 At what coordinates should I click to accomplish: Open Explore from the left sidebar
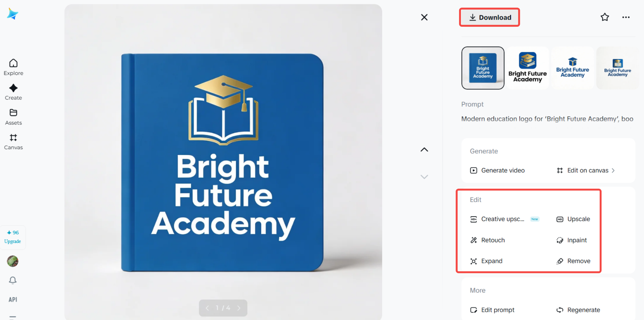coord(13,67)
